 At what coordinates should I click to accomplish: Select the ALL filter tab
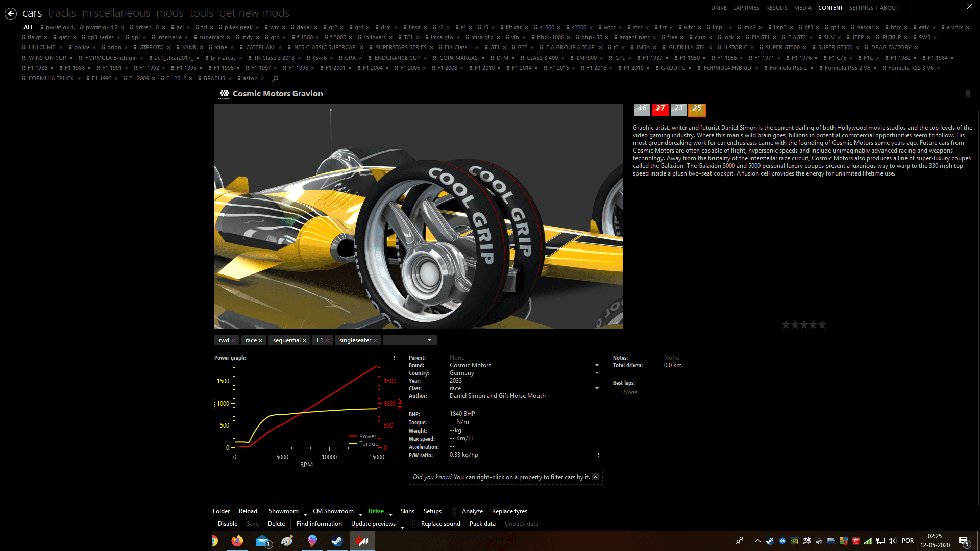(x=29, y=28)
